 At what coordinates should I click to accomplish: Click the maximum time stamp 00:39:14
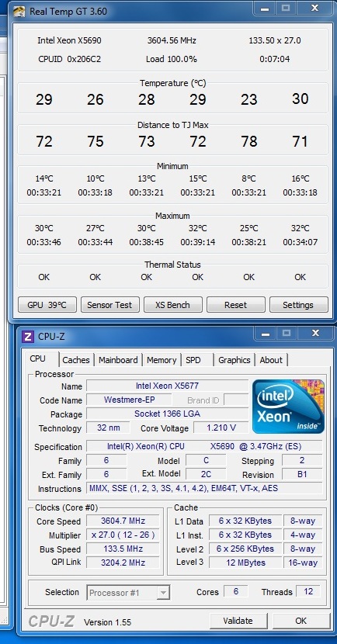click(x=198, y=242)
